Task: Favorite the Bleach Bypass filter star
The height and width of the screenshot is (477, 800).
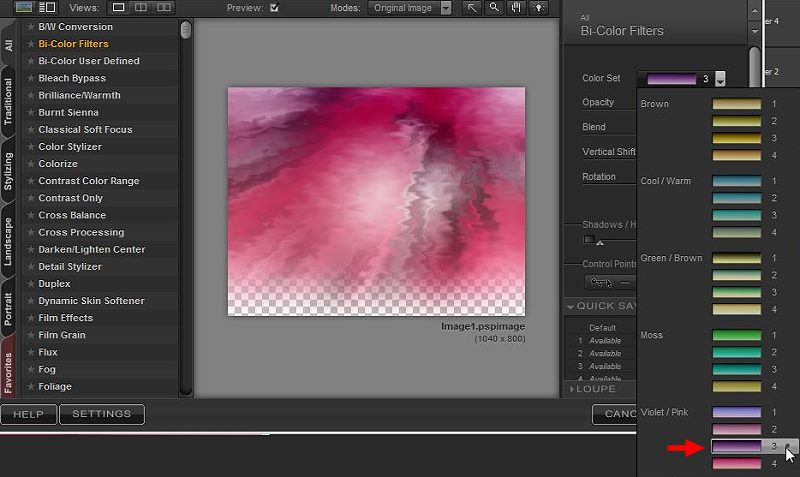Action: 31,78
